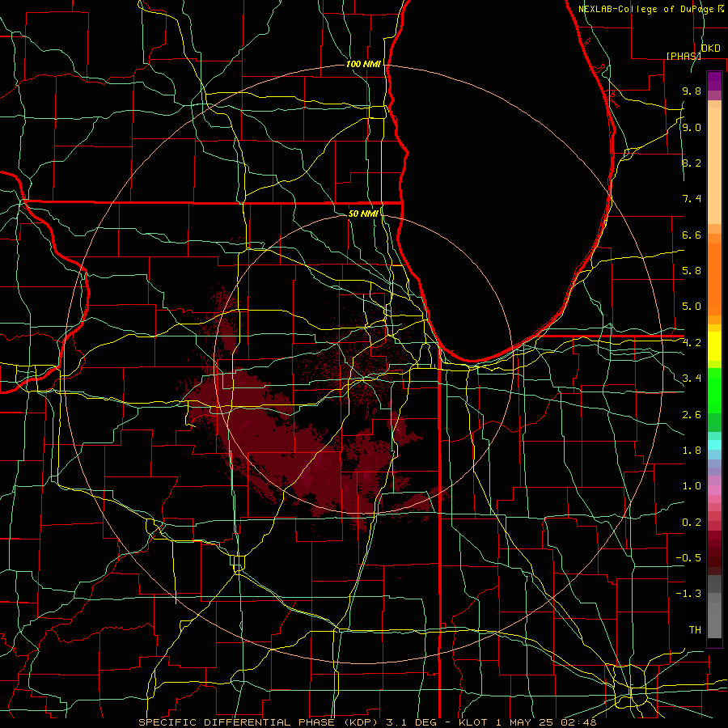Click the 2.6 scale label
Image resolution: width=728 pixels, height=728 pixels.
(692, 415)
